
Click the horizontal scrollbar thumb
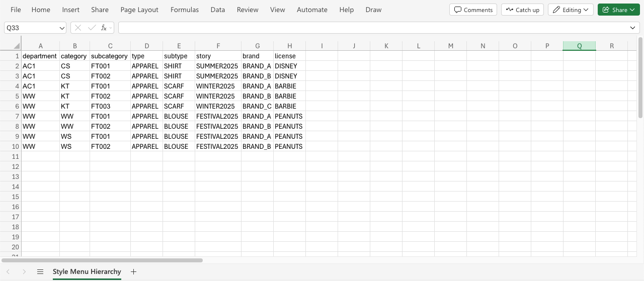pyautogui.click(x=102, y=260)
